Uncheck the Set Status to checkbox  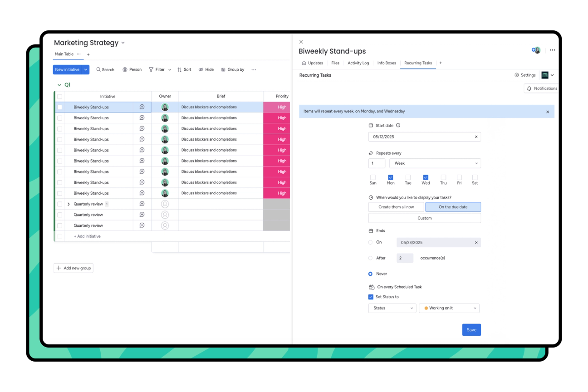click(371, 297)
